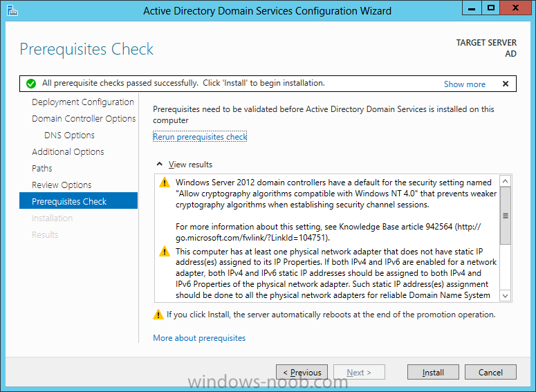The width and height of the screenshot is (536, 392).
Task: Go to Deployment Configuration step
Action: (83, 102)
